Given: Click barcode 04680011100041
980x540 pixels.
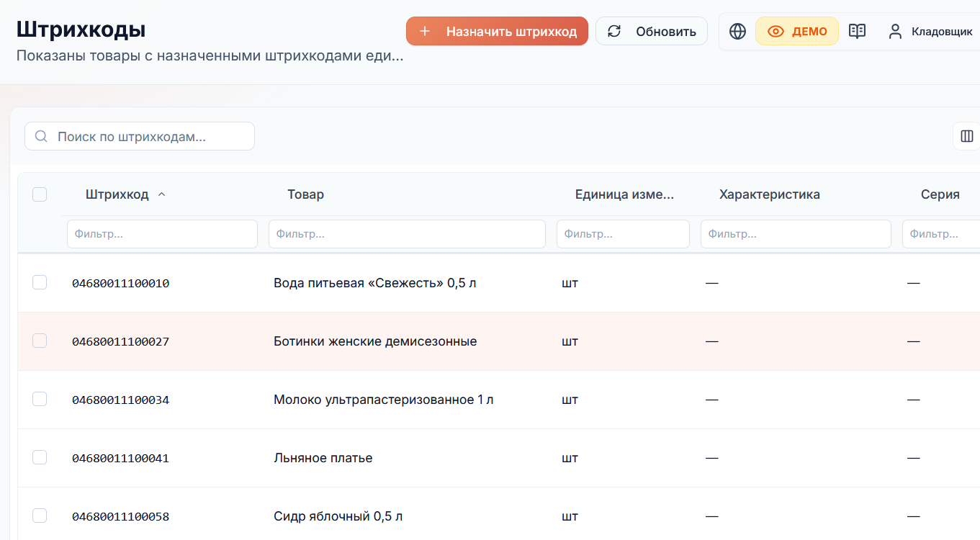Looking at the screenshot, I should 120,458.
